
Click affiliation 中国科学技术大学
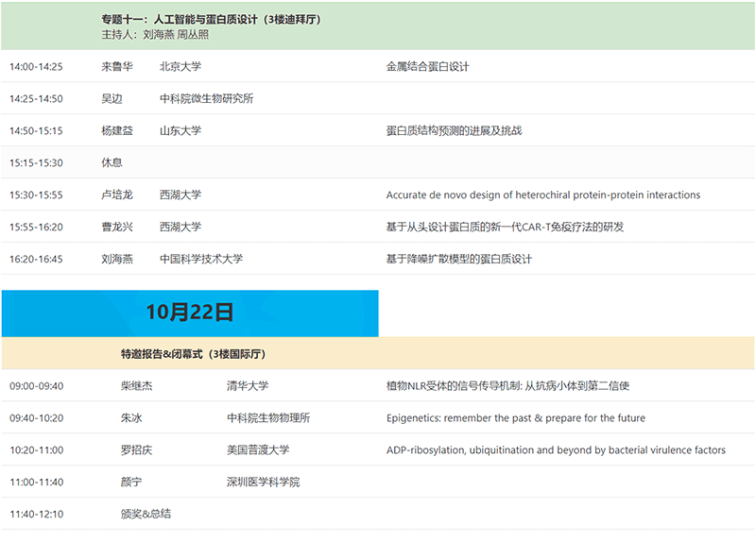pos(200,259)
